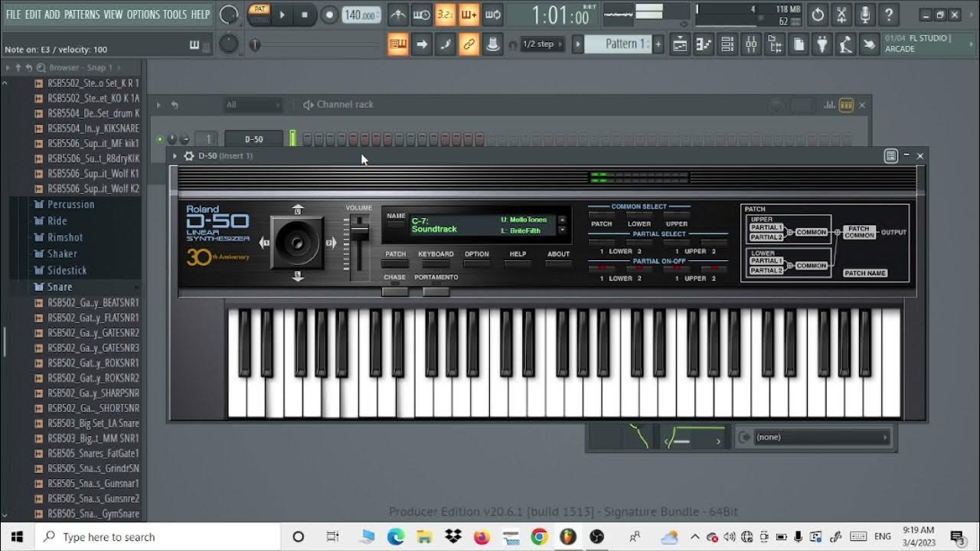Screen dimensions: 980x551
Task: Mute the D-50 channel green LED
Action: [x=159, y=139]
